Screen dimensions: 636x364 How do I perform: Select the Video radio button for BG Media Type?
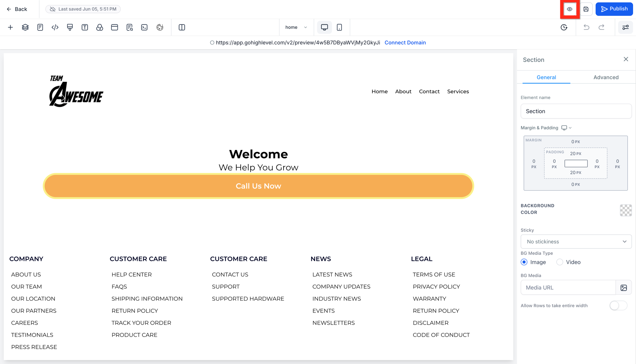click(x=559, y=262)
